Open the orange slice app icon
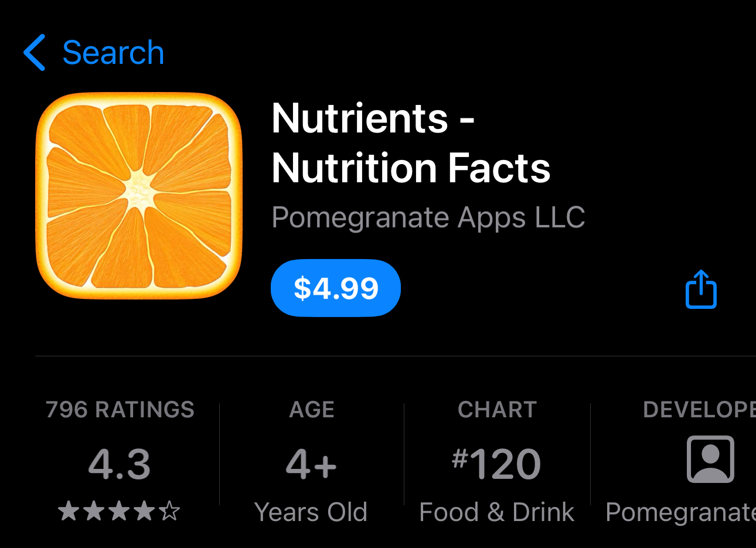Viewport: 756px width, 548px height. pyautogui.click(x=139, y=196)
